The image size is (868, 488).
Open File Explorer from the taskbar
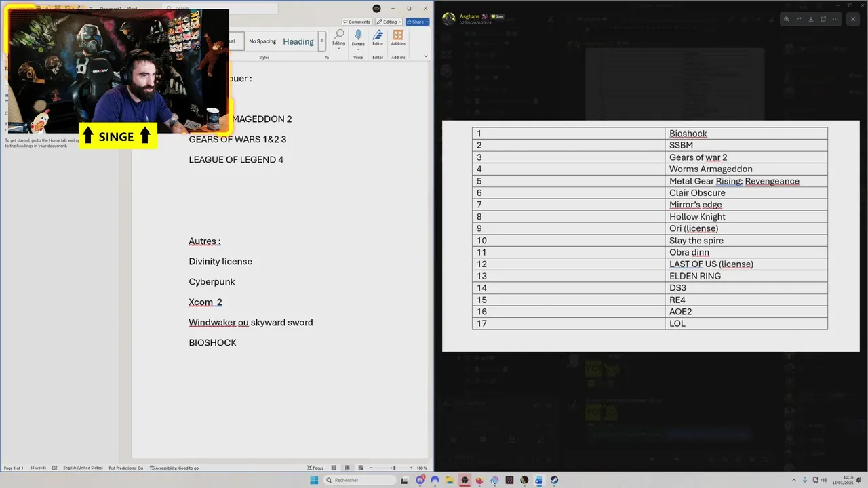[450, 480]
